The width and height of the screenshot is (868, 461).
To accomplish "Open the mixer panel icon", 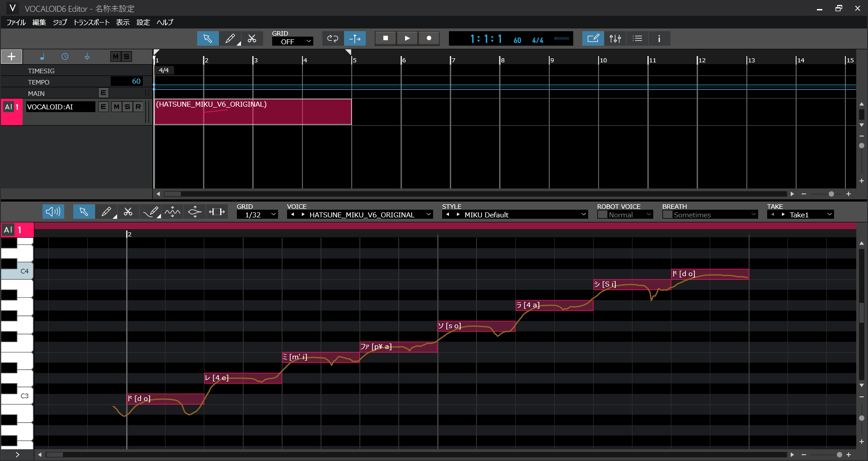I will 615,38.
